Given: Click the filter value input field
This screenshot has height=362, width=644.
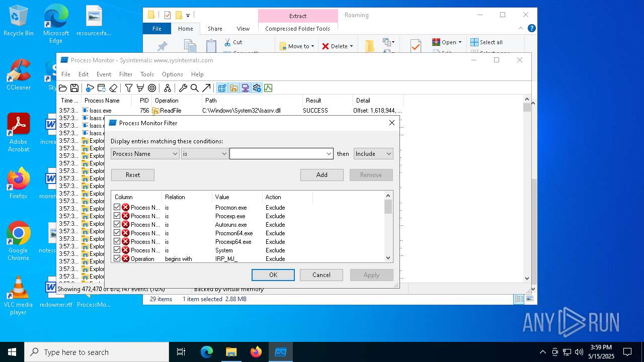Looking at the screenshot, I should coord(278,154).
